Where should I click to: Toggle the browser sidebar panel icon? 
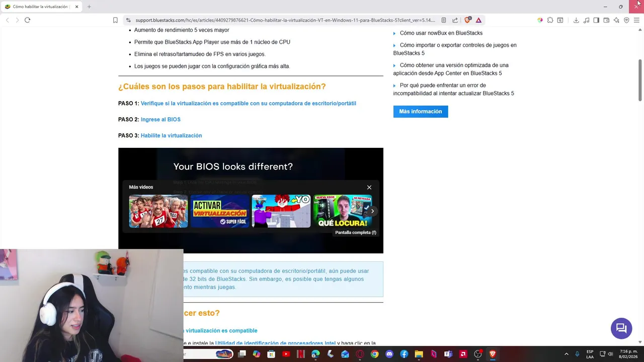tap(596, 20)
